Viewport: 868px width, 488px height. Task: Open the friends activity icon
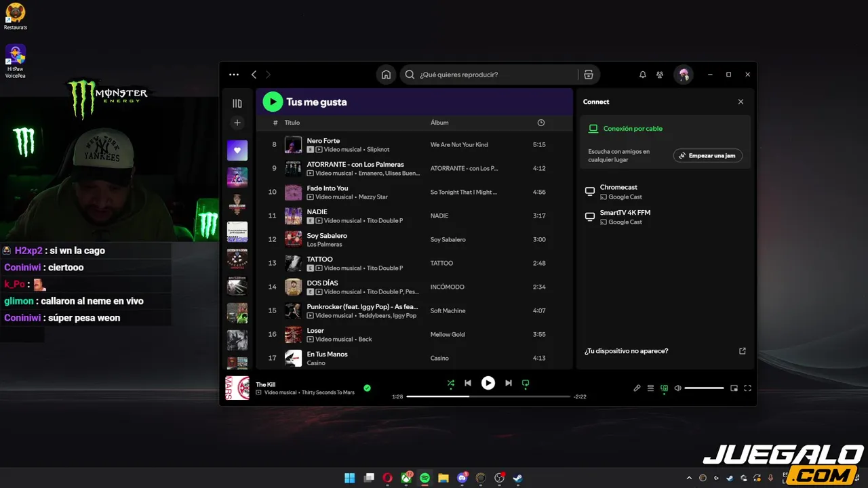(660, 75)
